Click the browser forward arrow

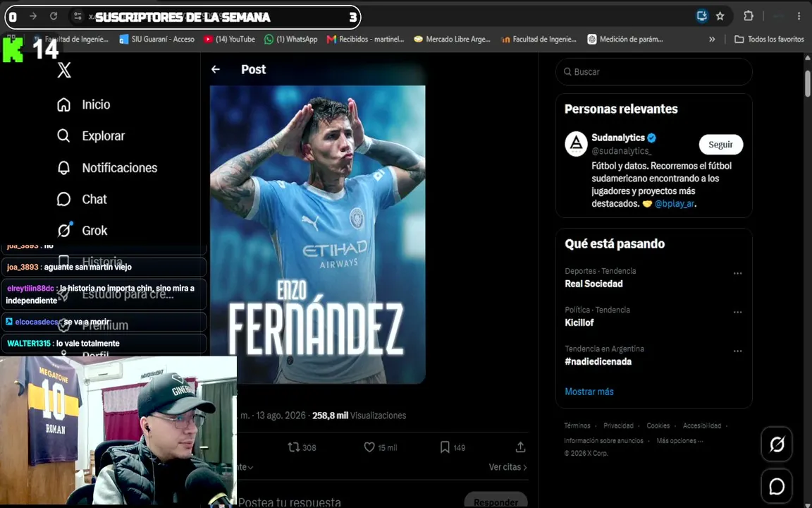click(x=33, y=17)
